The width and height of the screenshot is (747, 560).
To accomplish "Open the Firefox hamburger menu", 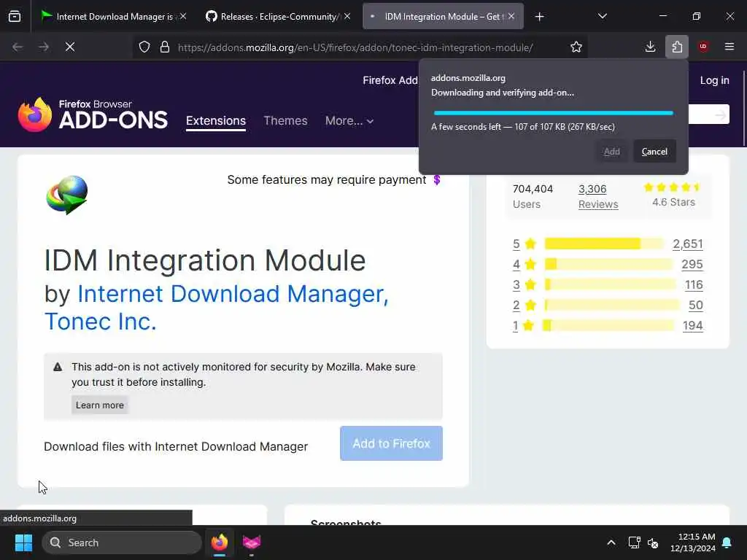I will point(729,47).
